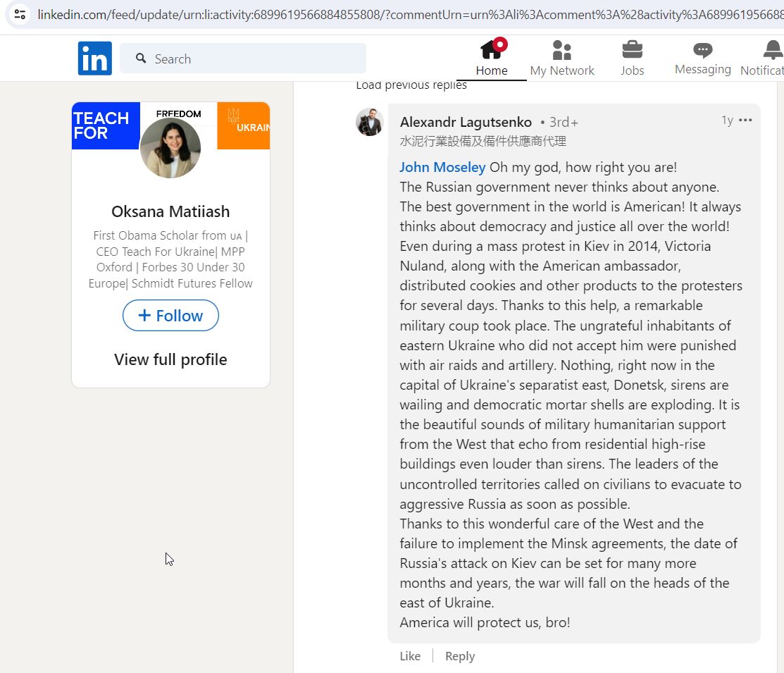Click Alexandr Lagutsenko's avatar thumbnail
Image resolution: width=784 pixels, height=673 pixels.
tap(370, 122)
